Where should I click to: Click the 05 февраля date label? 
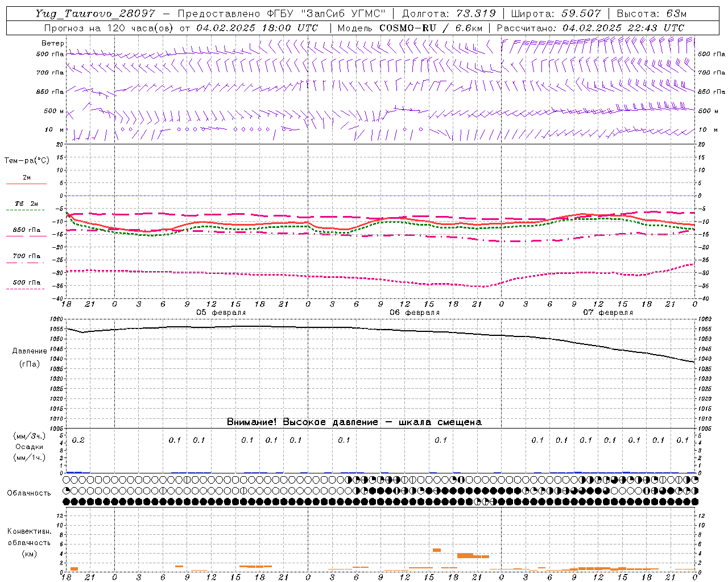click(221, 313)
